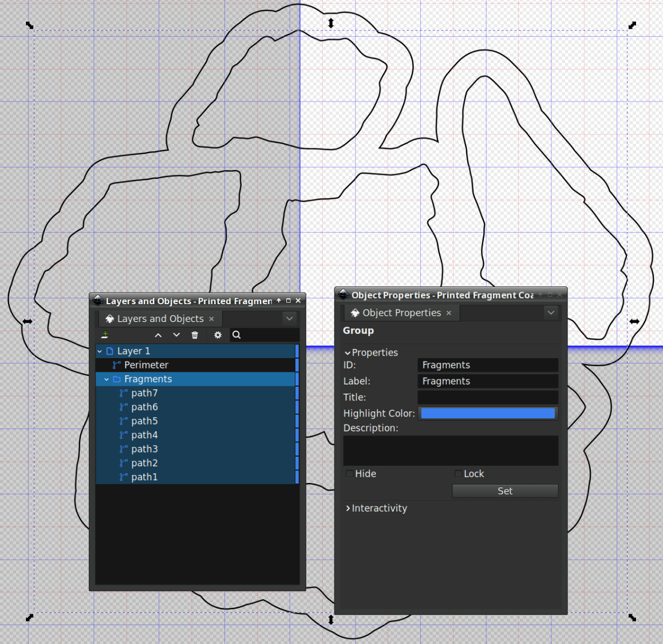Move selection up using the raise arrow icon
The height and width of the screenshot is (644, 663).
click(x=158, y=335)
